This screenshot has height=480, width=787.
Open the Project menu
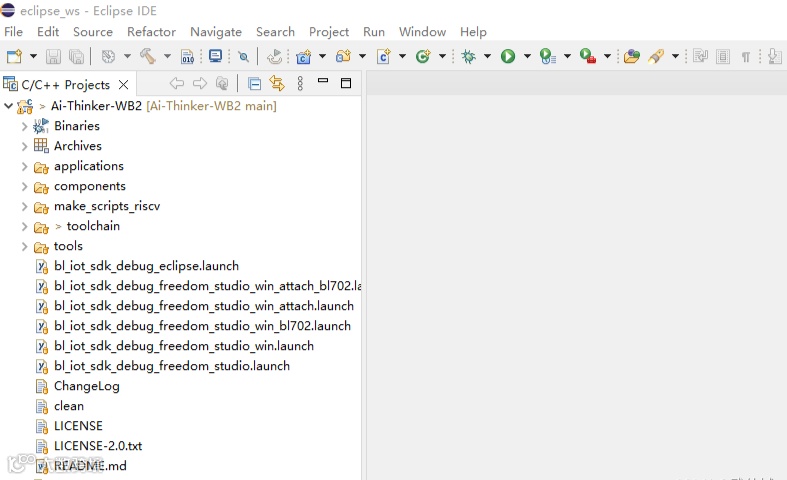329,32
